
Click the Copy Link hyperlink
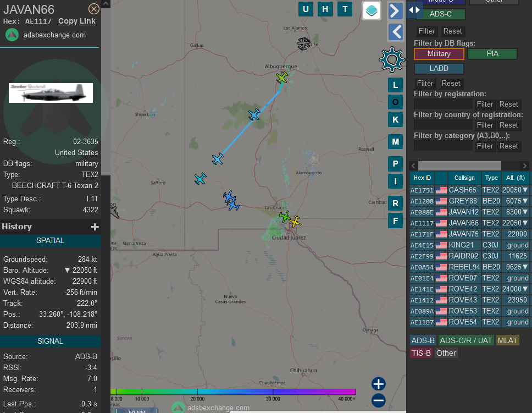pos(77,21)
